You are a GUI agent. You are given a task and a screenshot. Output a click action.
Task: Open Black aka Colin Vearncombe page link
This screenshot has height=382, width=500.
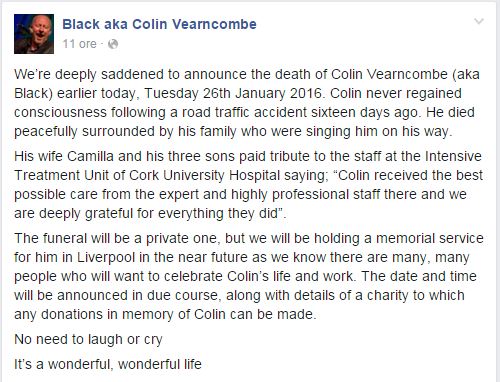(x=159, y=24)
